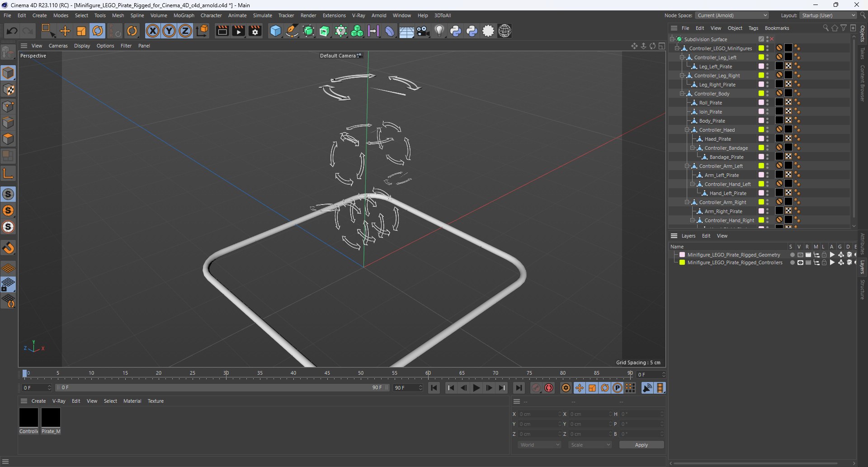
Task: Toggle Y axis lock
Action: coord(169,31)
